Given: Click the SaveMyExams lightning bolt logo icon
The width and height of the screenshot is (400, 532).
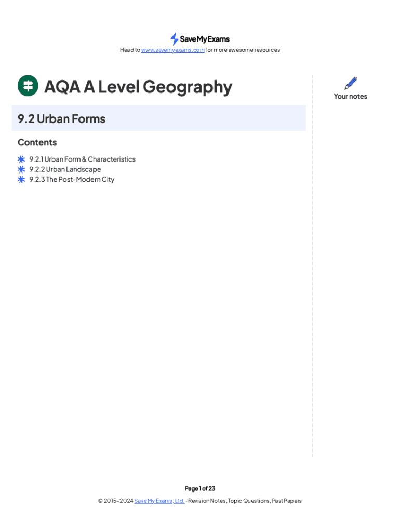Looking at the screenshot, I should click(175, 39).
